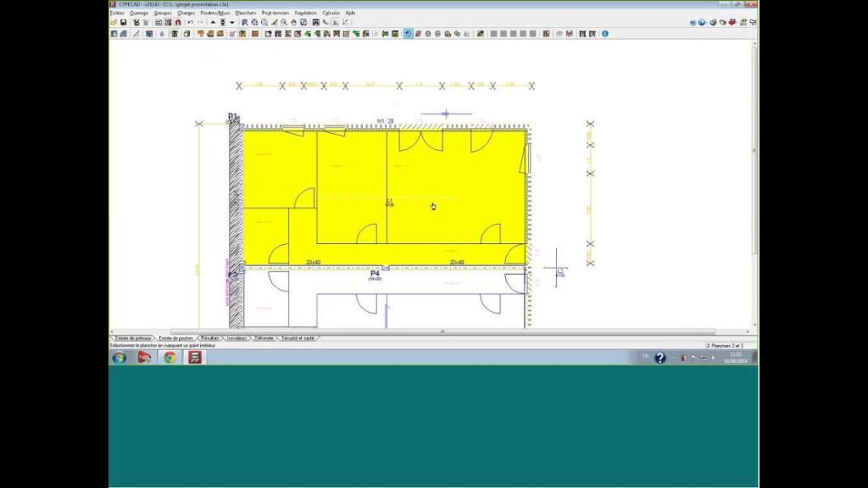Click the go up one floor arrow
The image size is (868, 488).
coord(213,23)
